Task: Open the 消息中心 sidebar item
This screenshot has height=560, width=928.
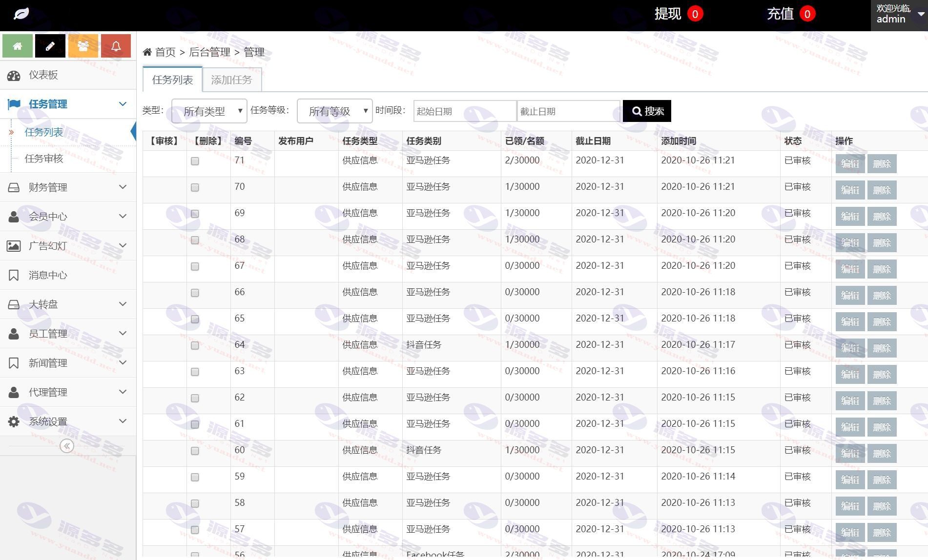Action: (x=68, y=275)
